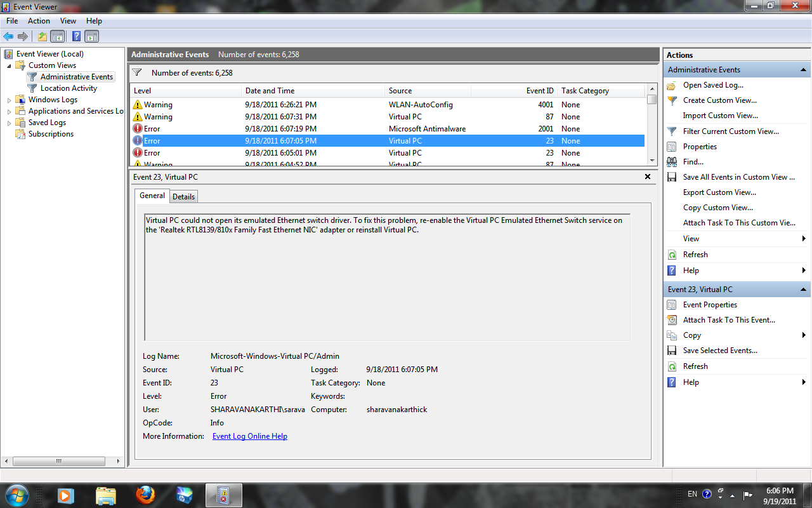Open Firefox from the taskbar
Screen dimensions: 812x508
click(145, 495)
